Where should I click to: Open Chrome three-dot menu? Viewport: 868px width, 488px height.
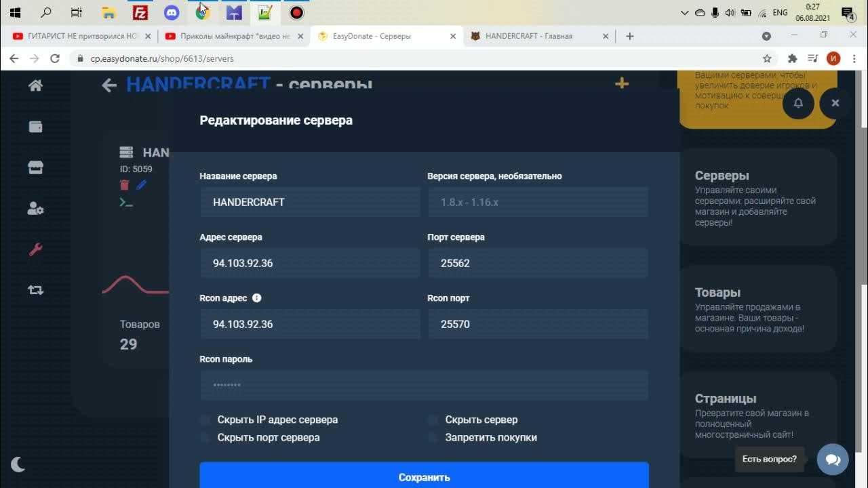coord(854,59)
